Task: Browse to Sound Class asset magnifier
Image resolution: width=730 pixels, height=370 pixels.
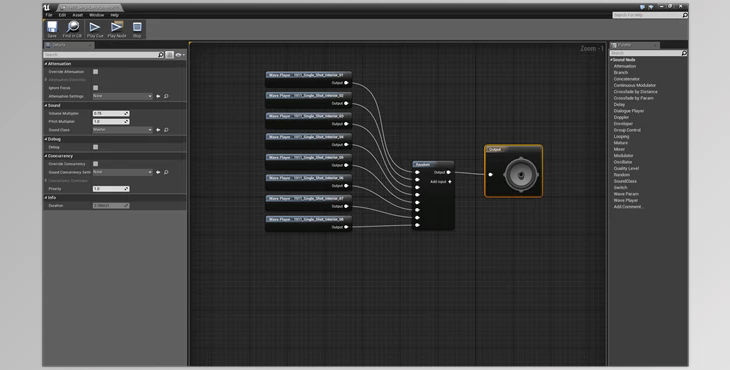Action: pos(166,130)
